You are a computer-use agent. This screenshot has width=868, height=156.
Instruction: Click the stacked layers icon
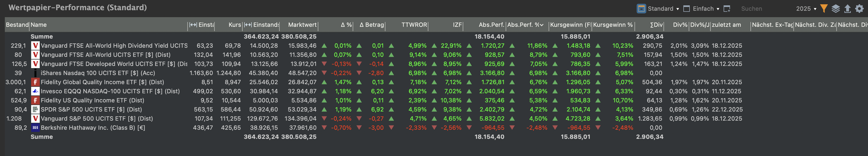pyautogui.click(x=835, y=9)
